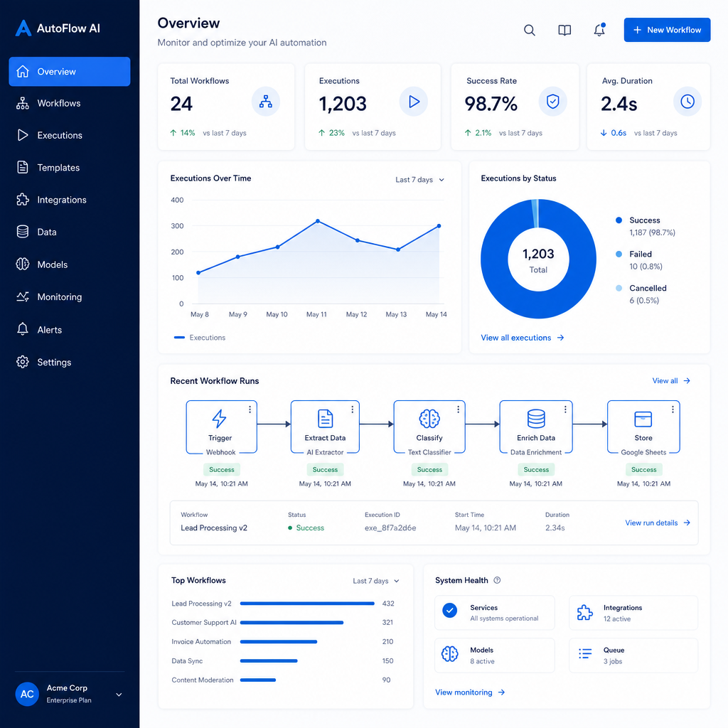Click the 98.7% success rate value
Screen dimensions: 728x728
tap(491, 104)
